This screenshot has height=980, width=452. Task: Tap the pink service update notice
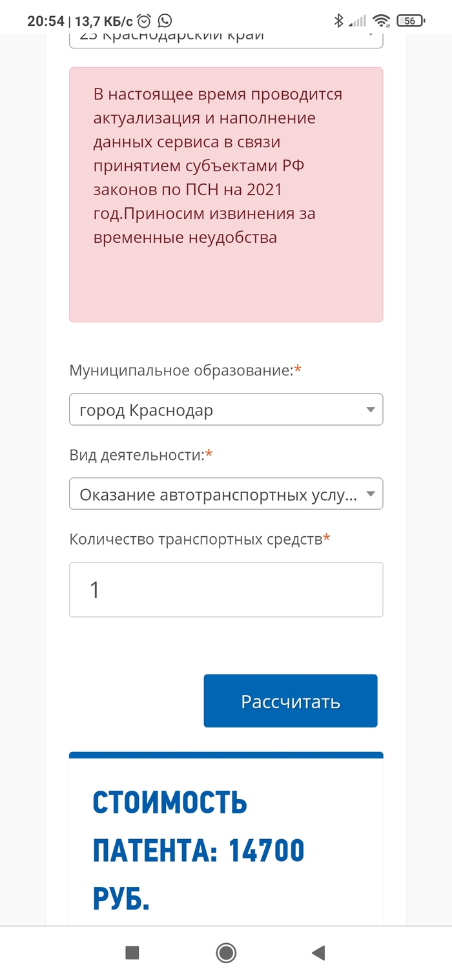226,194
